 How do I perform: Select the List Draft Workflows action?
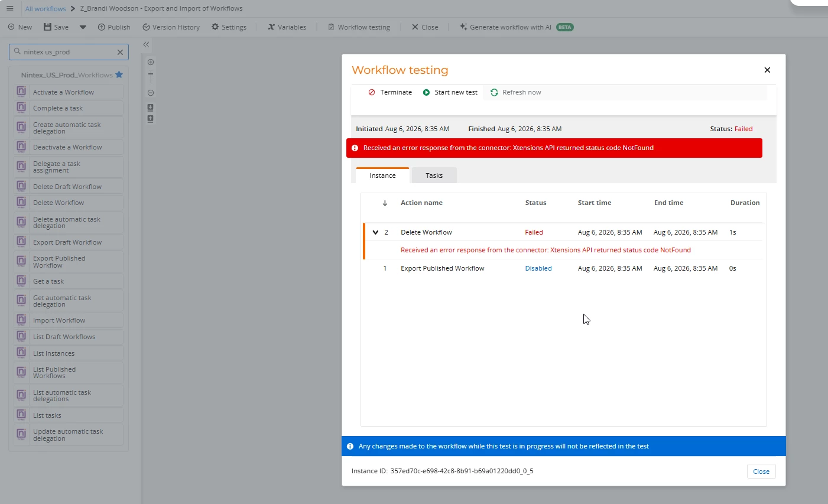click(x=69, y=337)
